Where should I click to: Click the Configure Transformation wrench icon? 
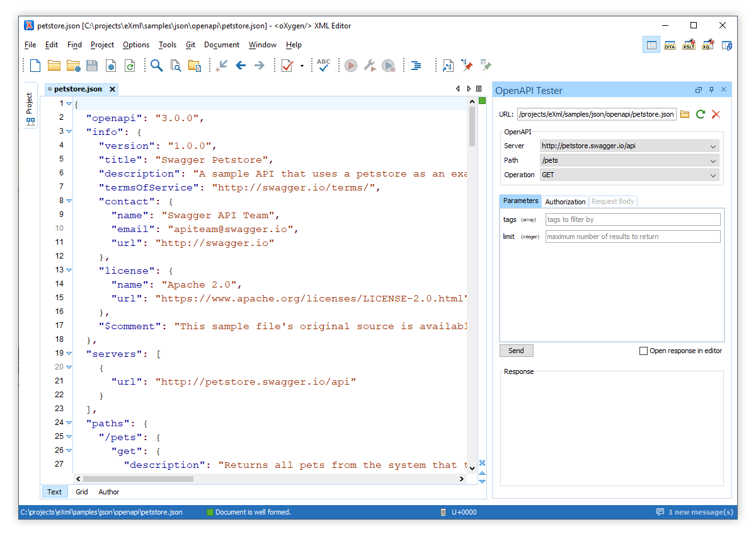370,65
